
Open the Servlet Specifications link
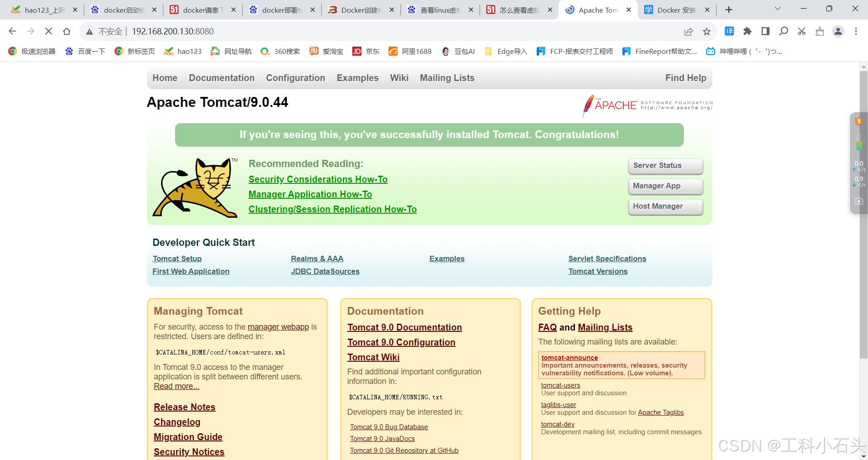(607, 259)
